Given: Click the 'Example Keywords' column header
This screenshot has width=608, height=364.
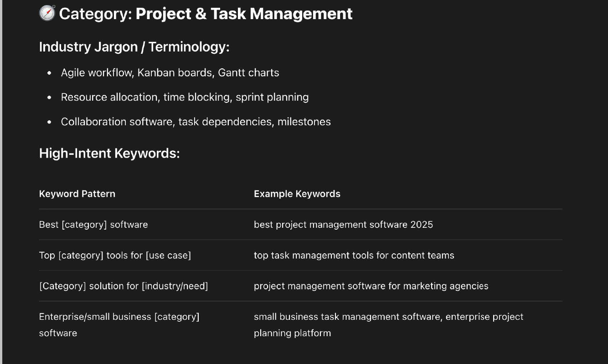Looking at the screenshot, I should pos(297,194).
